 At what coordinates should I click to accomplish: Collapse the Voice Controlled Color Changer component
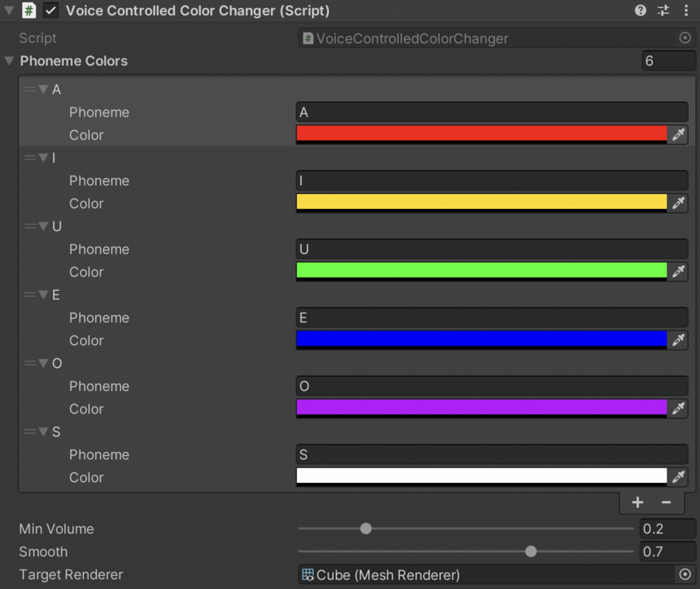point(9,10)
